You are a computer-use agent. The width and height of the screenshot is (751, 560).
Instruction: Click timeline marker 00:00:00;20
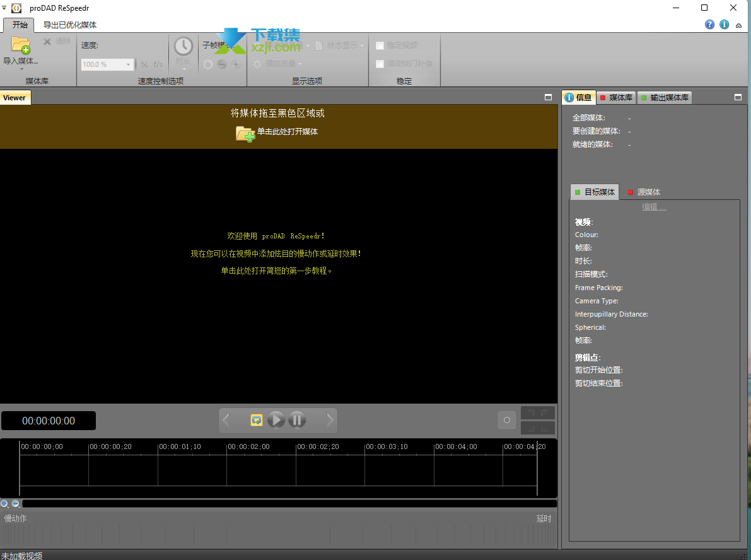click(x=110, y=447)
